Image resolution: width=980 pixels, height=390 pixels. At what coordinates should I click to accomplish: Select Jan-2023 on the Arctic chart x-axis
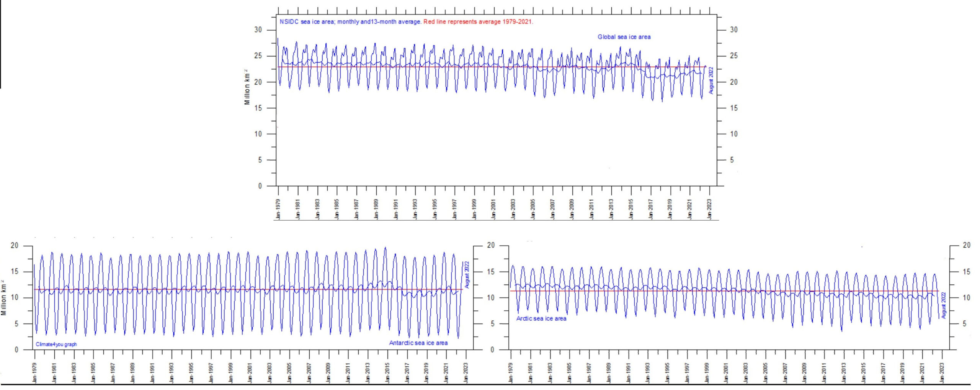[942, 373]
